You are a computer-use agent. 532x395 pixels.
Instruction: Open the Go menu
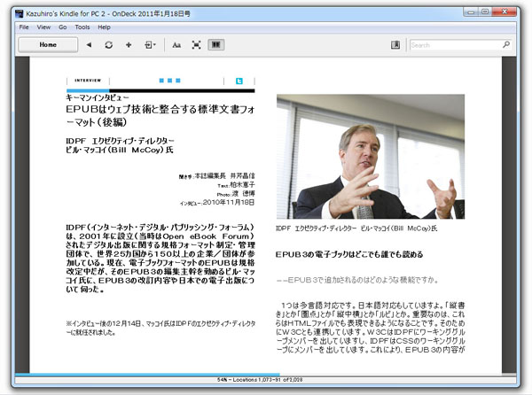click(x=62, y=27)
